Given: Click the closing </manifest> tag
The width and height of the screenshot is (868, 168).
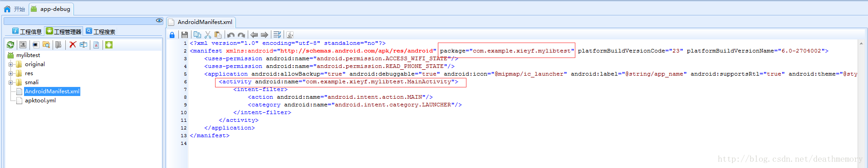Looking at the screenshot, I should click(x=210, y=135).
